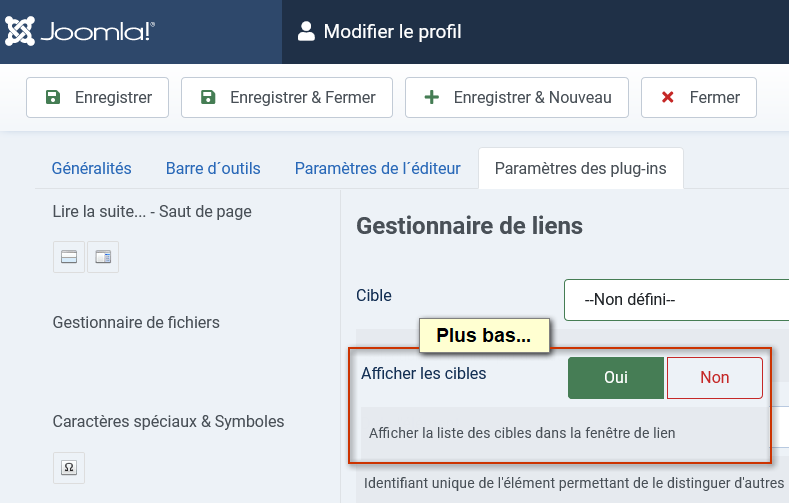Click the Afficher les cibles label
This screenshot has width=789, height=503.
pyautogui.click(x=424, y=373)
